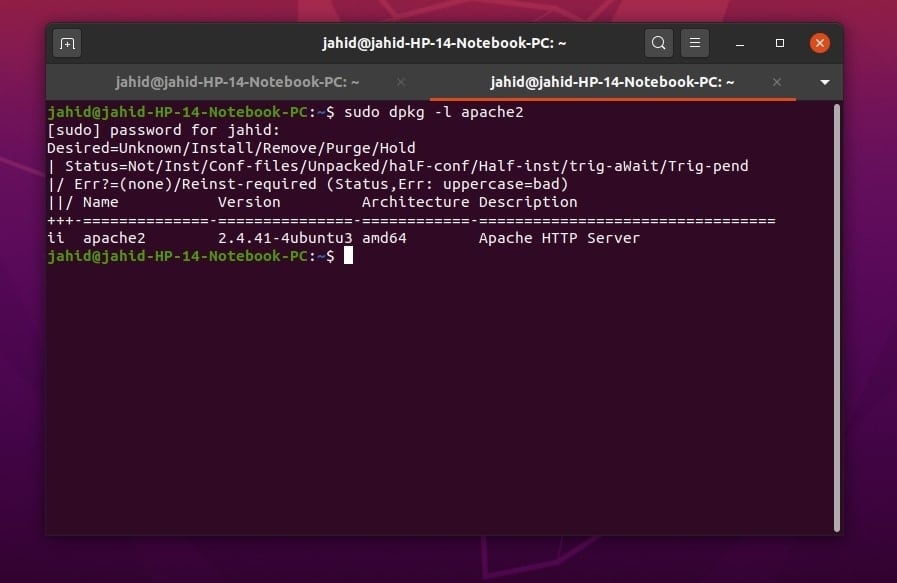Click the 'Version' column header
The width and height of the screenshot is (897, 583).
coord(249,202)
